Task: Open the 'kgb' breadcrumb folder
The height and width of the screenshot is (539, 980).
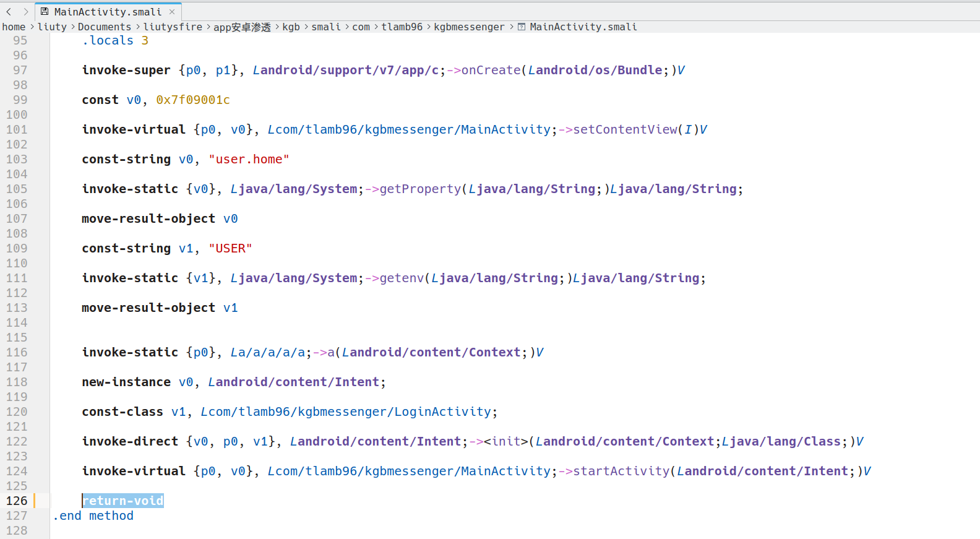Action: tap(291, 27)
